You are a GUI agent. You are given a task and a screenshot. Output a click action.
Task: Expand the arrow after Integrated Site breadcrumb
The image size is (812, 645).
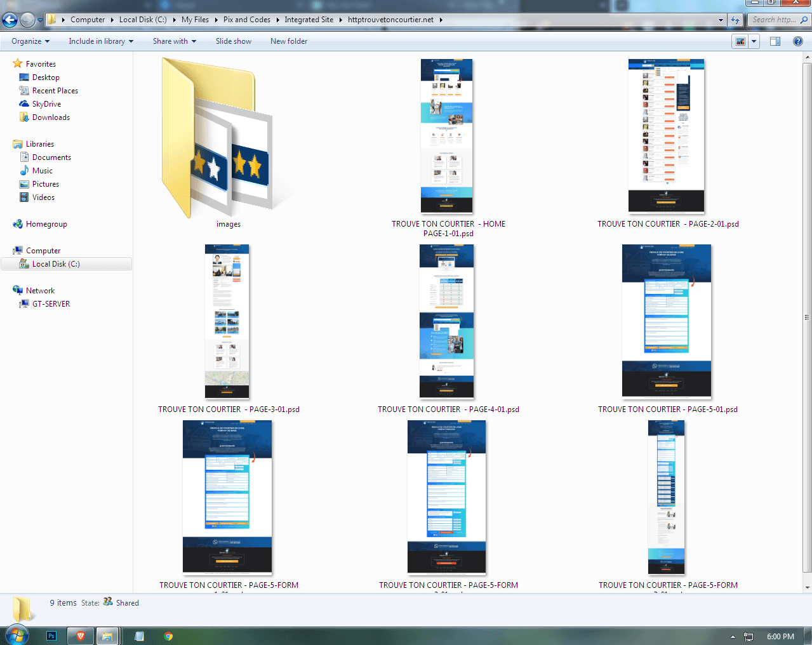point(340,20)
